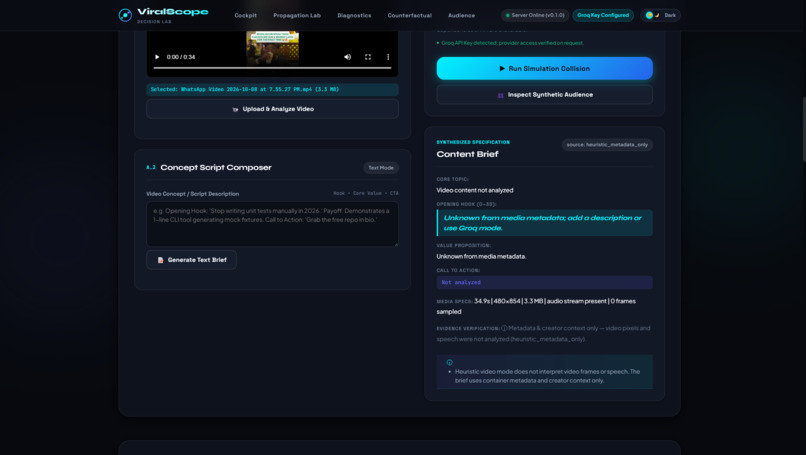Click the Groq Key Configured badge

[x=603, y=15]
